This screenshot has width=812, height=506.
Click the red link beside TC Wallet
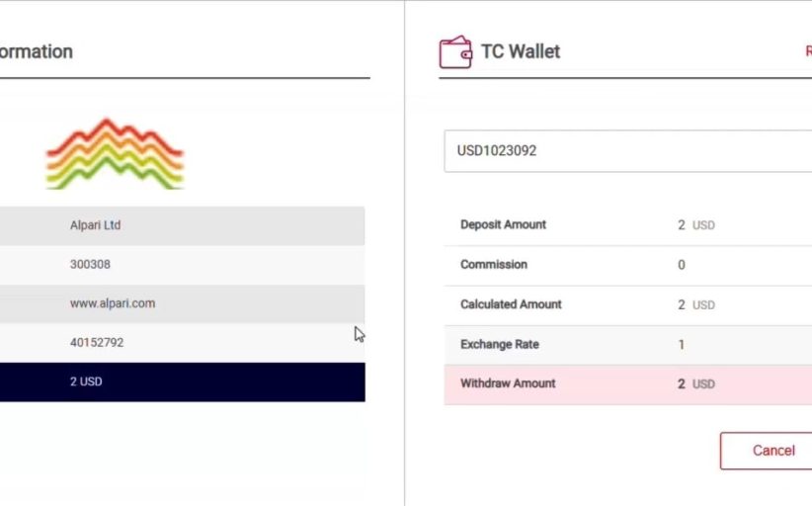808,51
